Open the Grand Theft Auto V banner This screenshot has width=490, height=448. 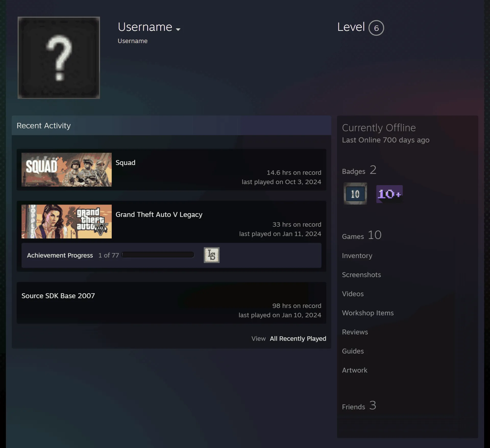[x=67, y=222]
